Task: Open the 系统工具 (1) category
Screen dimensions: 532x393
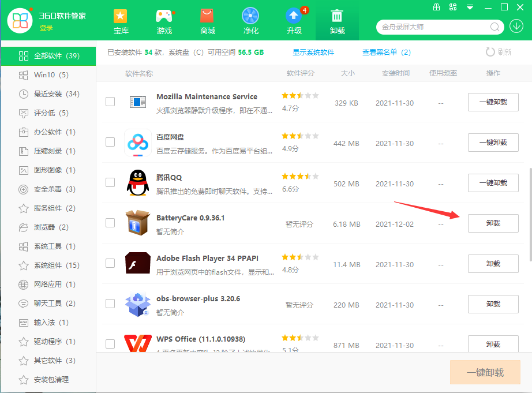Action: click(48, 246)
